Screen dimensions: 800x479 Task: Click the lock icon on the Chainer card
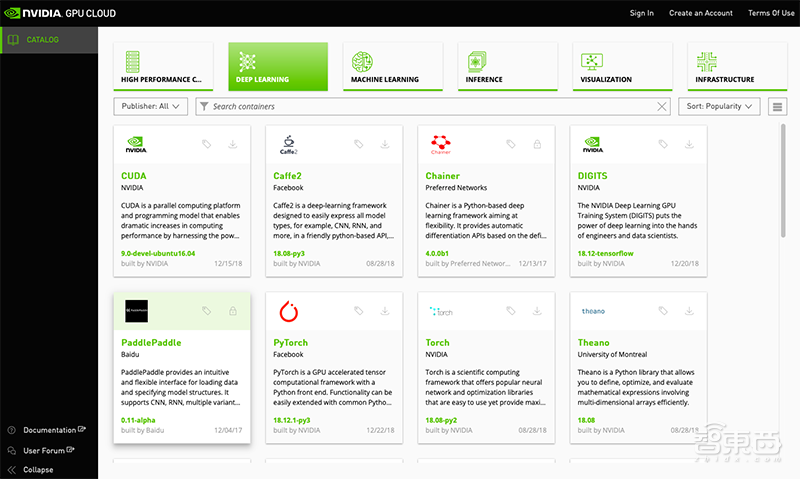coord(537,144)
